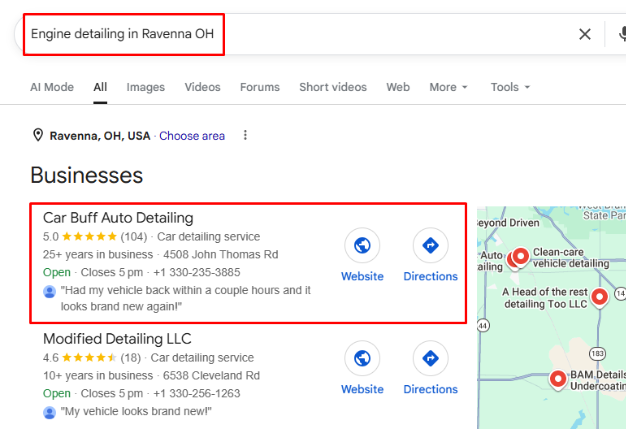The height and width of the screenshot is (429, 626).
Task: Click the A Head of the rest detailing Too LLC label
Action: point(545,298)
